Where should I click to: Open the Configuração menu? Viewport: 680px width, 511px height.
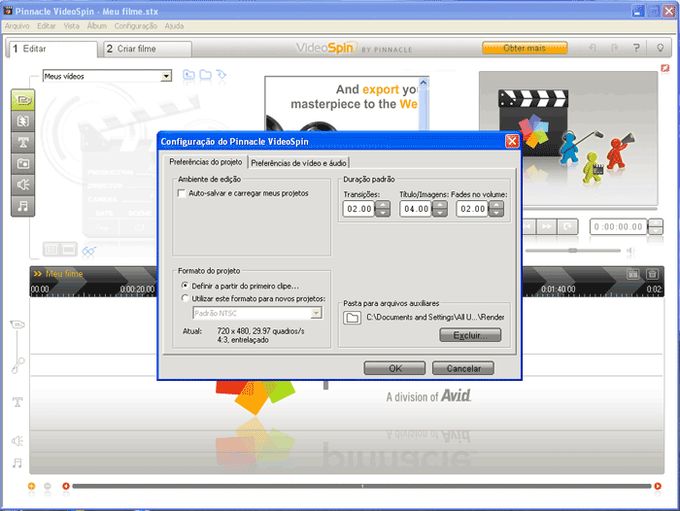point(136,26)
